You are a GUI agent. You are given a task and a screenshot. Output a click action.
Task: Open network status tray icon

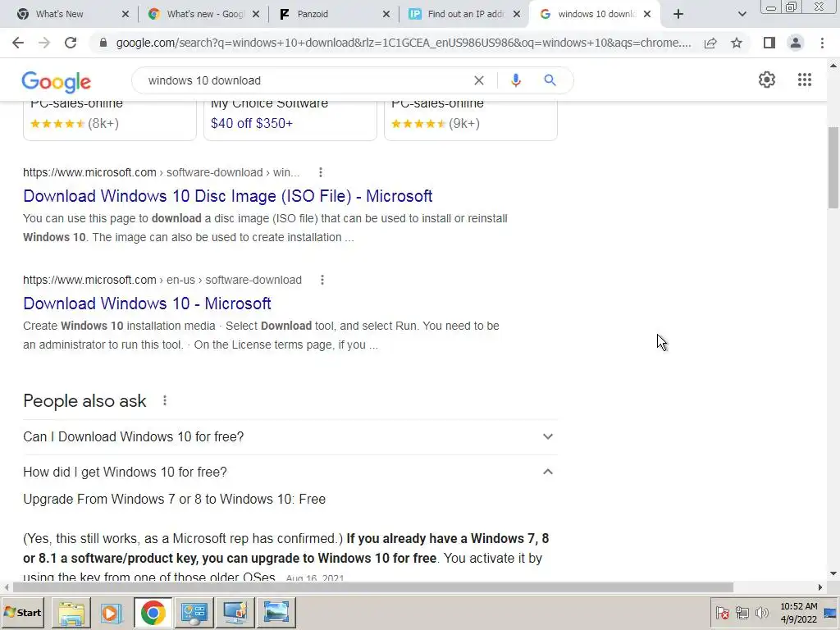(x=742, y=613)
